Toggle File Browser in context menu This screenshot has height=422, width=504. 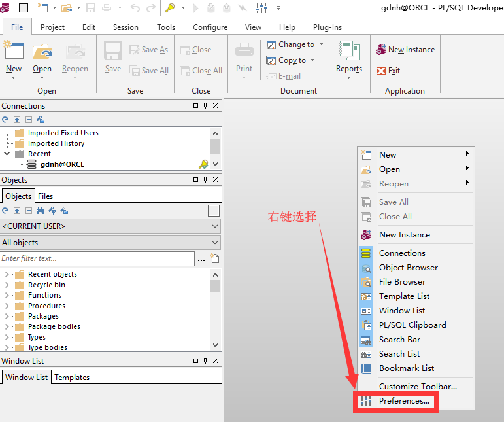[x=403, y=282]
